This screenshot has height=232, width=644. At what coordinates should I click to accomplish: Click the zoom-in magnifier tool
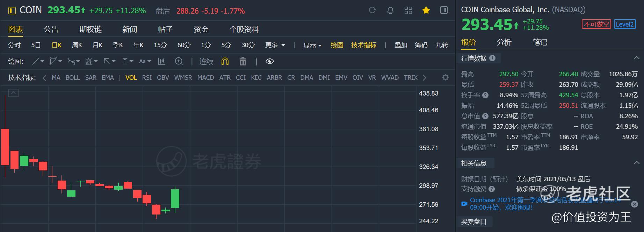click(179, 62)
